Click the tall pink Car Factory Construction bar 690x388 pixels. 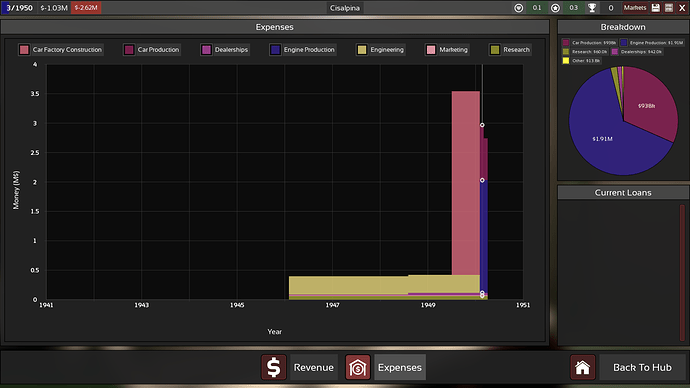(x=466, y=183)
